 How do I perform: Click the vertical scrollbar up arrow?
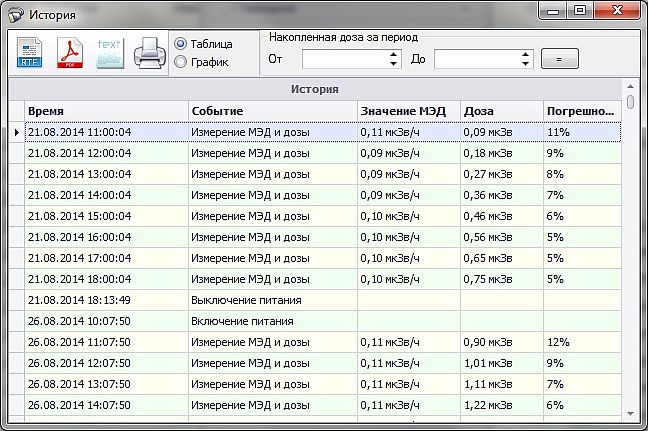pos(630,86)
